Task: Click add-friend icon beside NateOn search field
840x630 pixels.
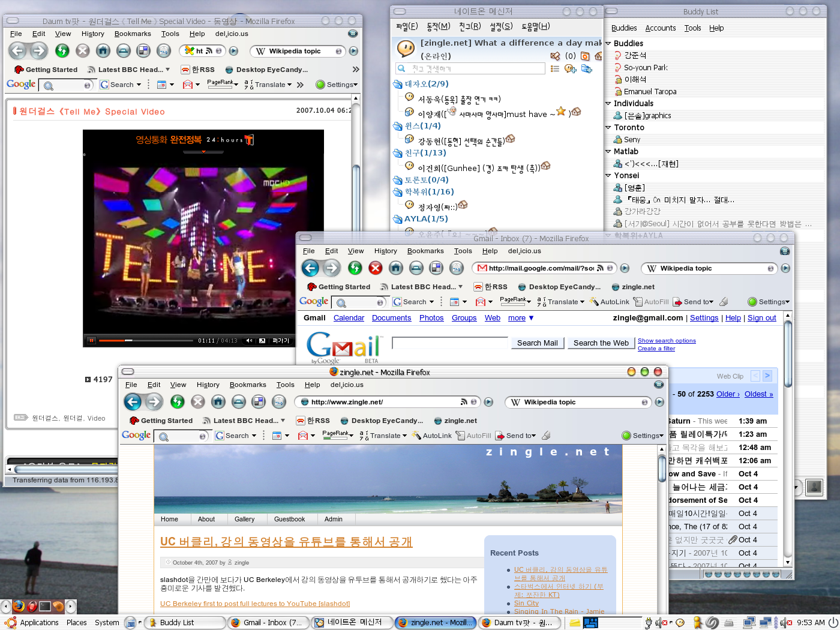Action: coord(570,69)
